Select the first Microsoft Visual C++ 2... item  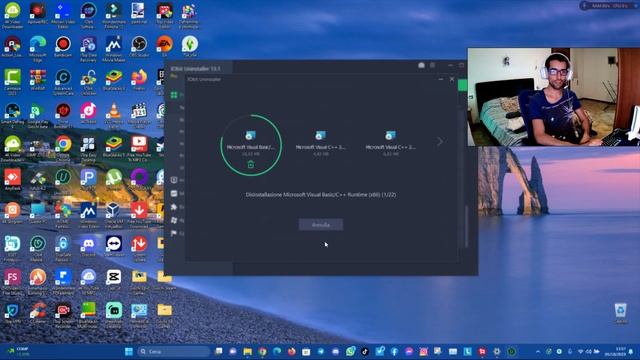321,143
